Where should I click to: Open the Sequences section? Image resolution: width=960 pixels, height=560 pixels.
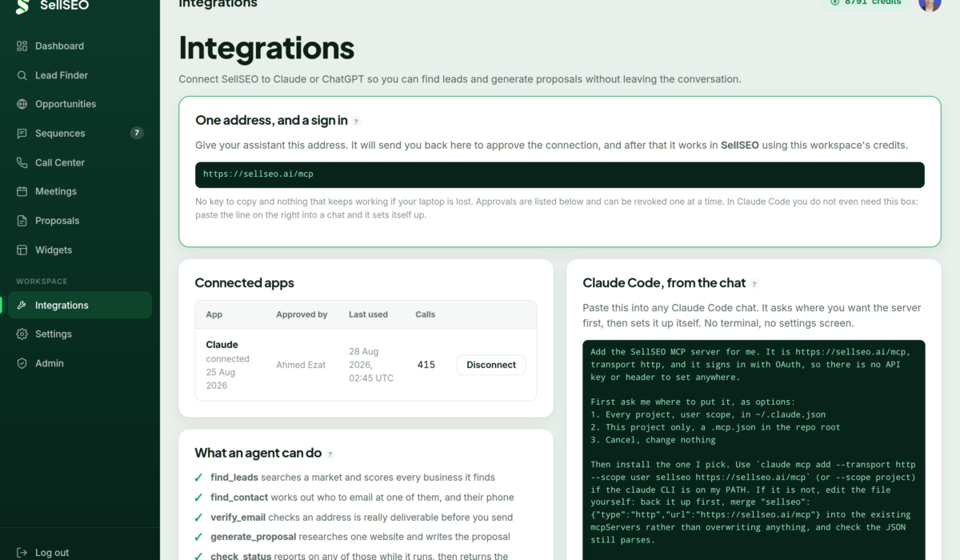80,134
